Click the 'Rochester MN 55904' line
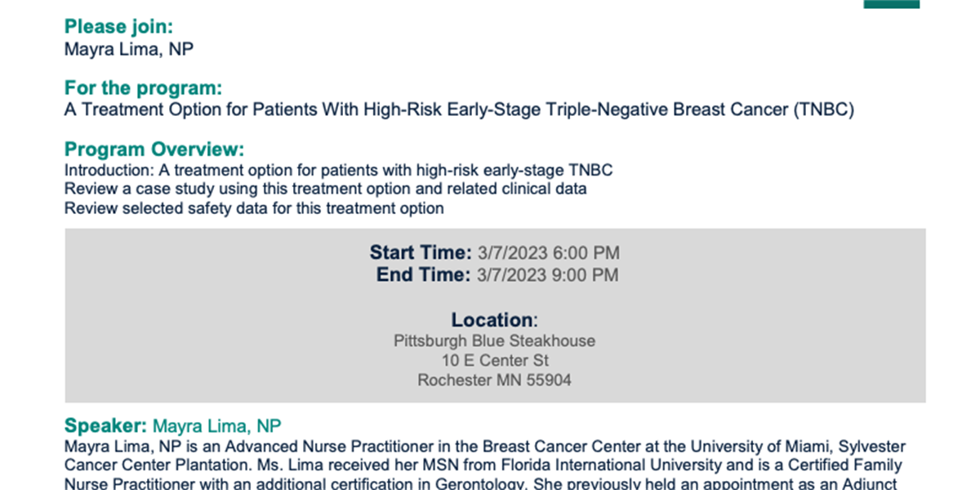The width and height of the screenshot is (980, 490). coord(495,380)
